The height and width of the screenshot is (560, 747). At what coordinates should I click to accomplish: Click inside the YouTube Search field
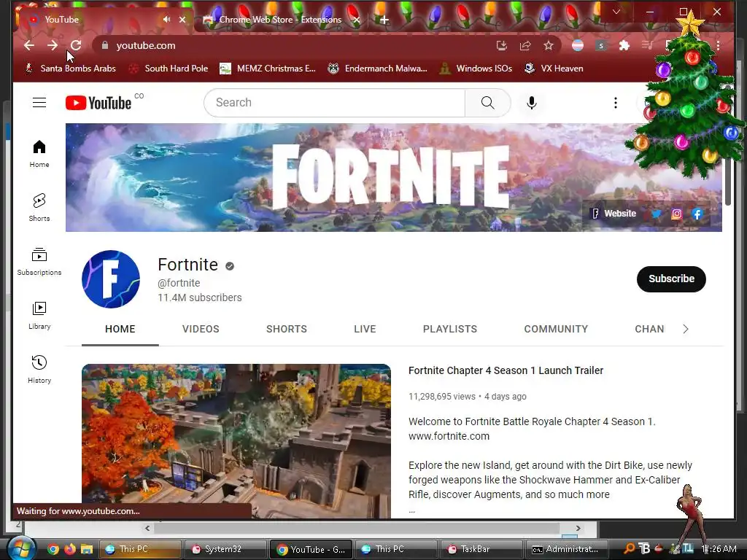point(334,102)
